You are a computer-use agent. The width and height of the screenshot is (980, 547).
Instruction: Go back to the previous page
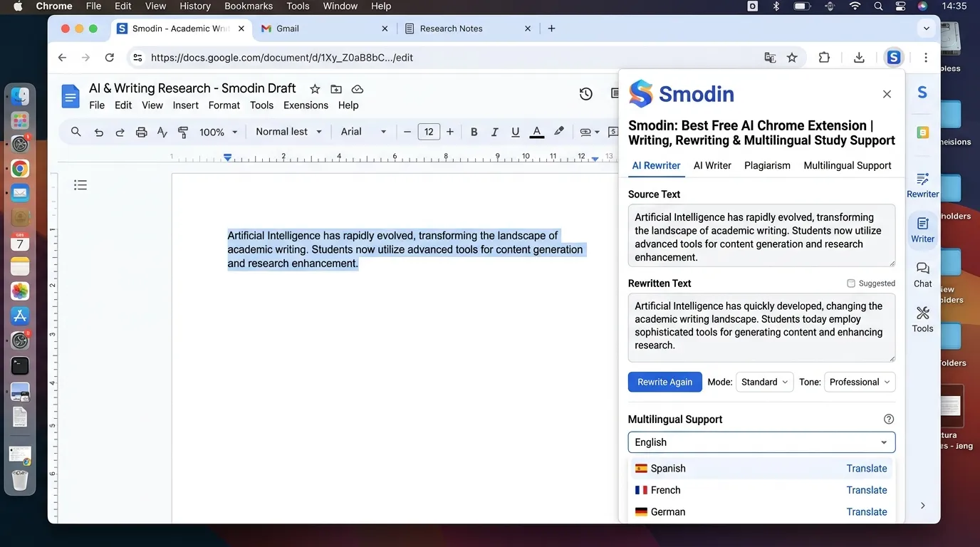tap(62, 58)
